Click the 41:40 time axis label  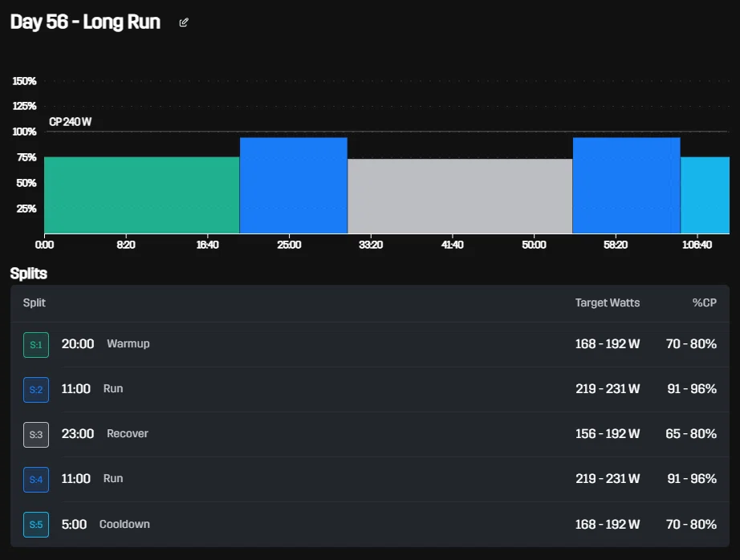point(453,245)
